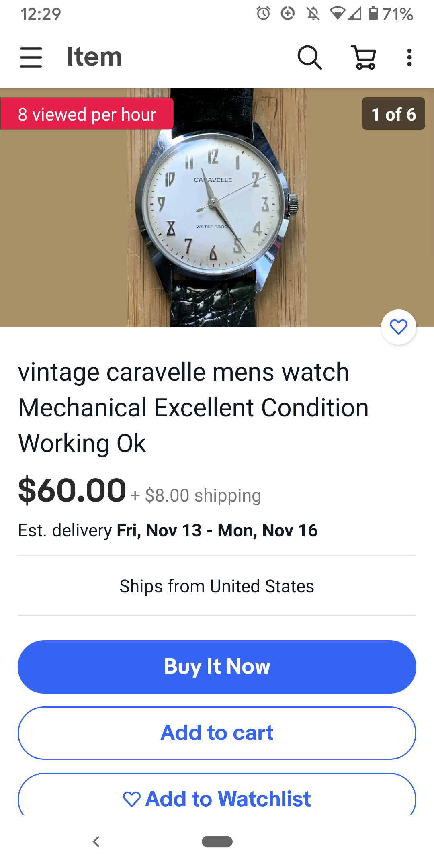This screenshot has height=868, width=434.
Task: Tap the muted notifications bell icon
Action: [x=313, y=14]
